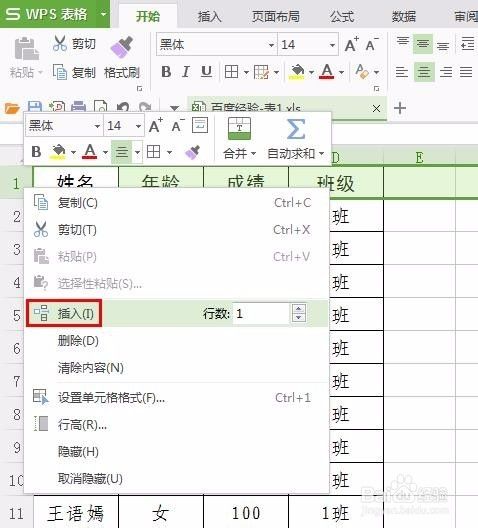Toggle center horizontal alignment in the ribbon
Screen dimensions: 478x528
[423, 72]
